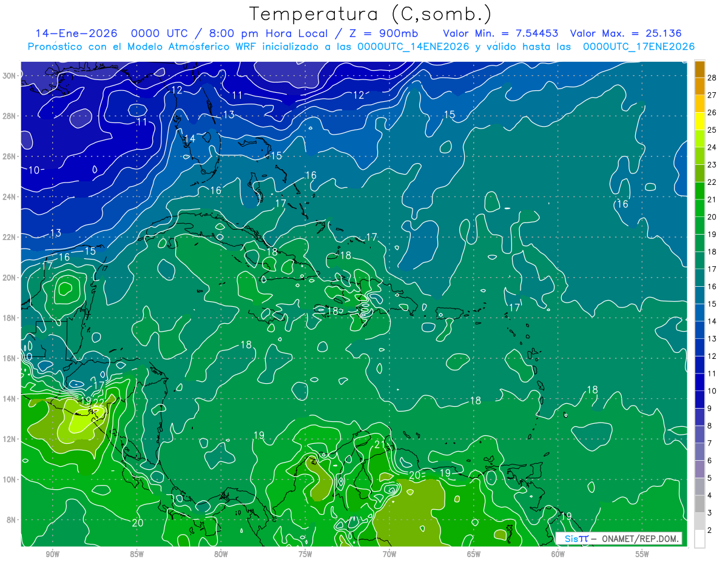The height and width of the screenshot is (562, 728).
Task: Click the dark orange swatch atop the legend
Action: 699,69
